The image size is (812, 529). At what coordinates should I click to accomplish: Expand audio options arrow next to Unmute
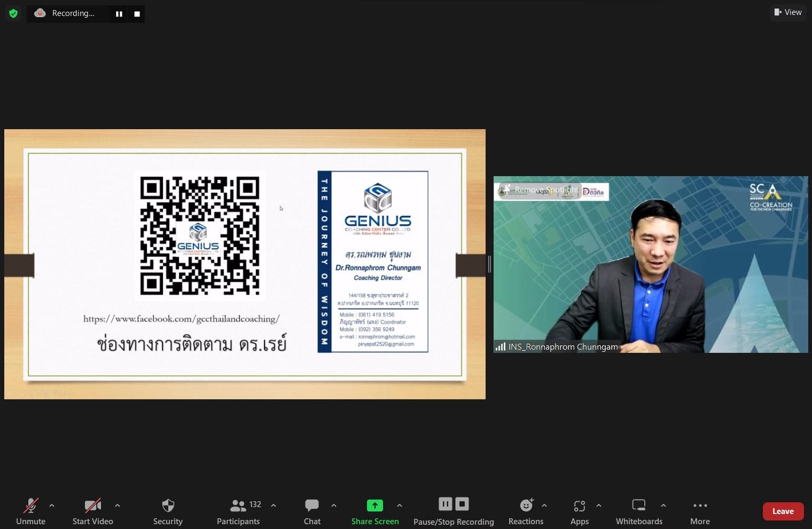(x=52, y=505)
